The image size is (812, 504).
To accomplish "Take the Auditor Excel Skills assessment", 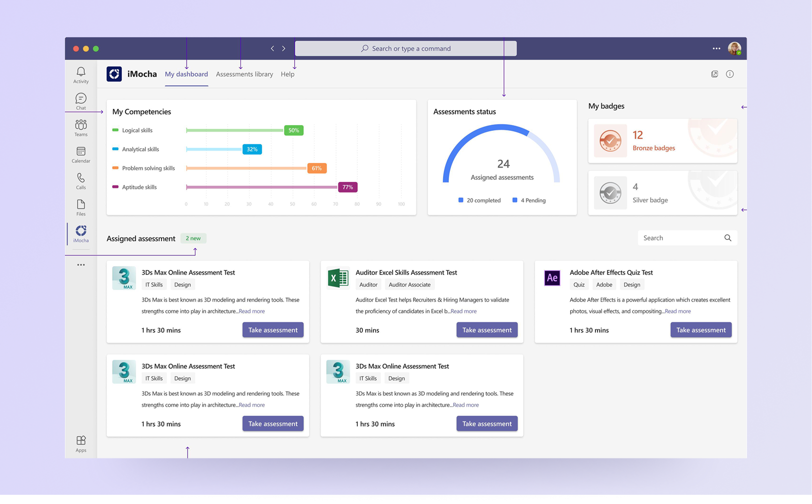I will coord(487,330).
